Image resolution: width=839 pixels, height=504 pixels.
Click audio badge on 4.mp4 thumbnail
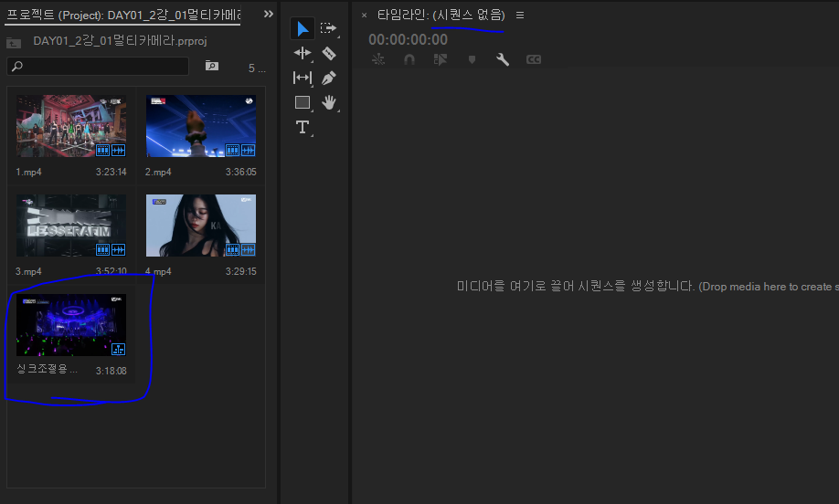tap(248, 249)
